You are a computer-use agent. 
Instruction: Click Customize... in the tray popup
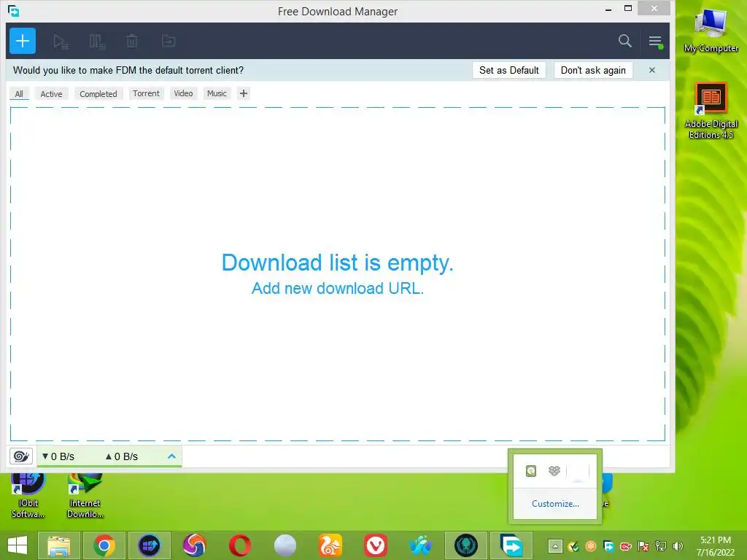(555, 504)
